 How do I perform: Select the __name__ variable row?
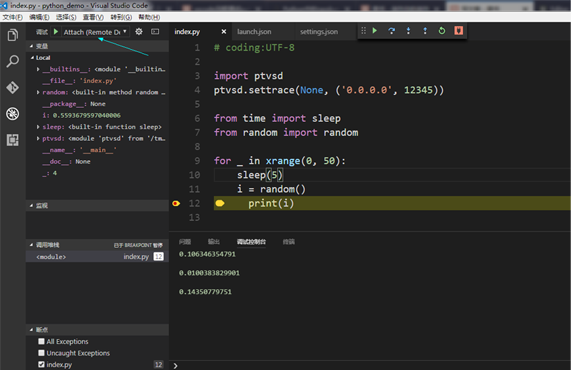click(97, 150)
